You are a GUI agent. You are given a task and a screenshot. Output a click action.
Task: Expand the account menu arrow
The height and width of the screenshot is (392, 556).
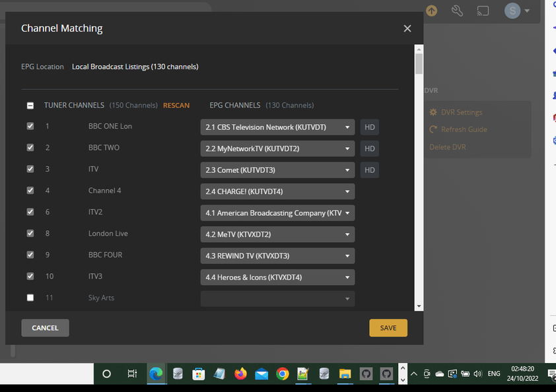[527, 11]
